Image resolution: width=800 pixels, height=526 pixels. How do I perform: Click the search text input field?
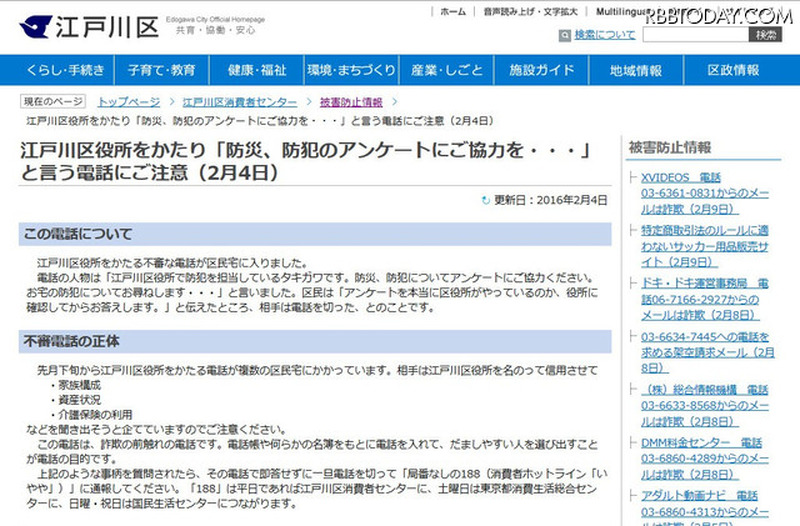pyautogui.click(x=692, y=35)
